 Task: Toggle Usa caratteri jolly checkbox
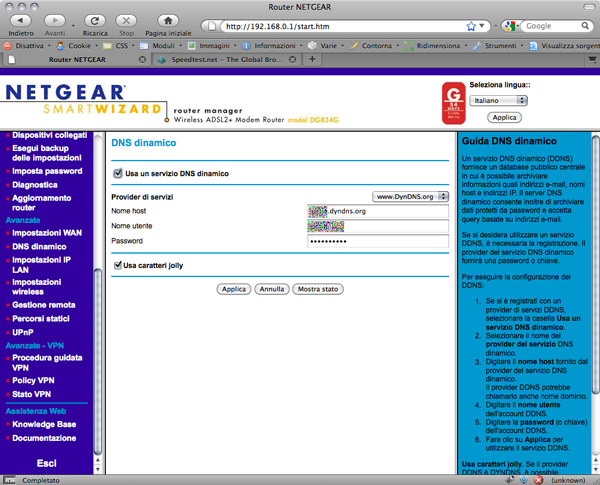click(118, 265)
